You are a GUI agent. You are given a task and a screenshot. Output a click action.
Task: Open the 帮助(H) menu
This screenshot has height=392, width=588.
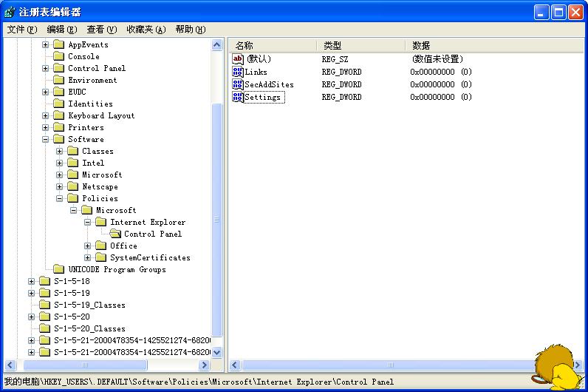pyautogui.click(x=191, y=30)
